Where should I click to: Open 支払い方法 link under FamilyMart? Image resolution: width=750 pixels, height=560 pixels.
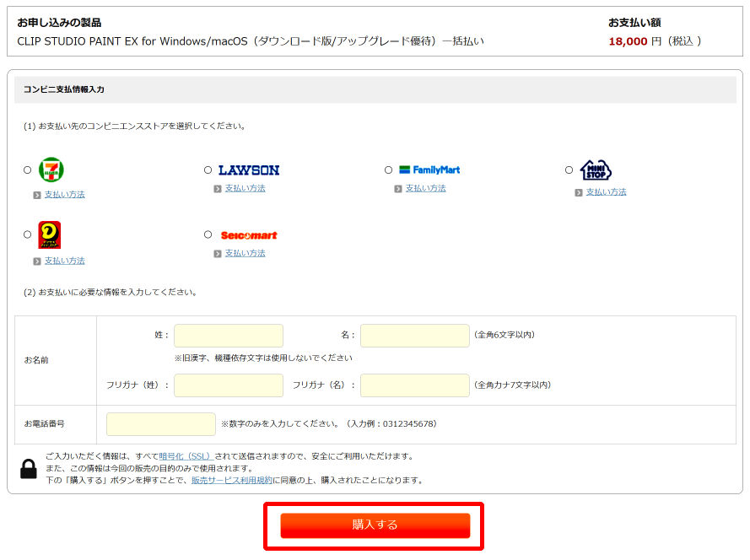426,188
